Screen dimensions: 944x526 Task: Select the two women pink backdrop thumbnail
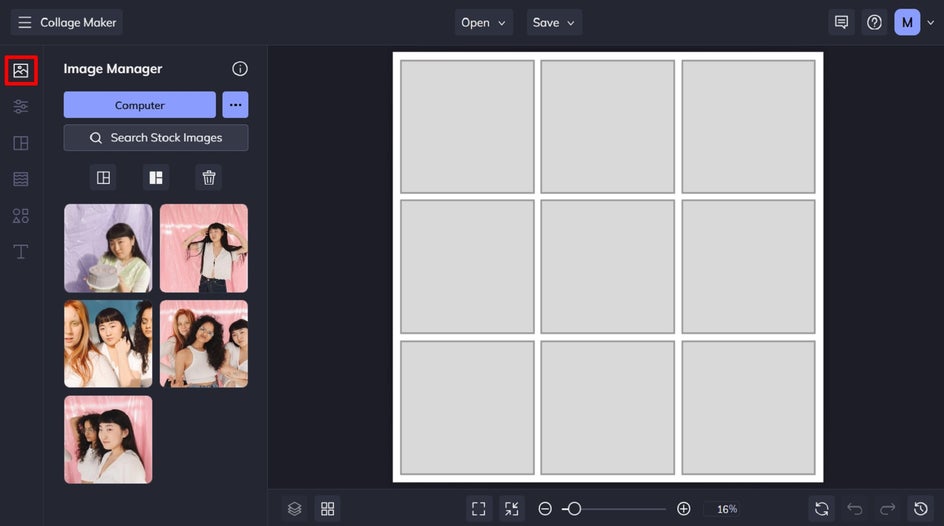click(108, 439)
